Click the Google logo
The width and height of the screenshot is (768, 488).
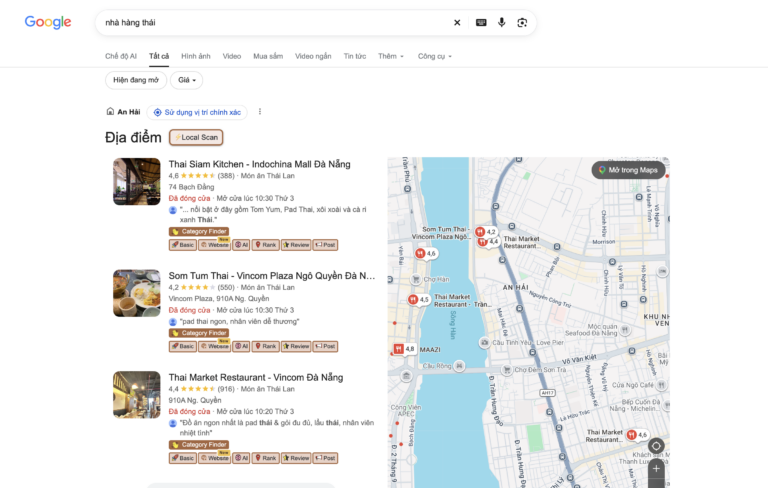48,22
